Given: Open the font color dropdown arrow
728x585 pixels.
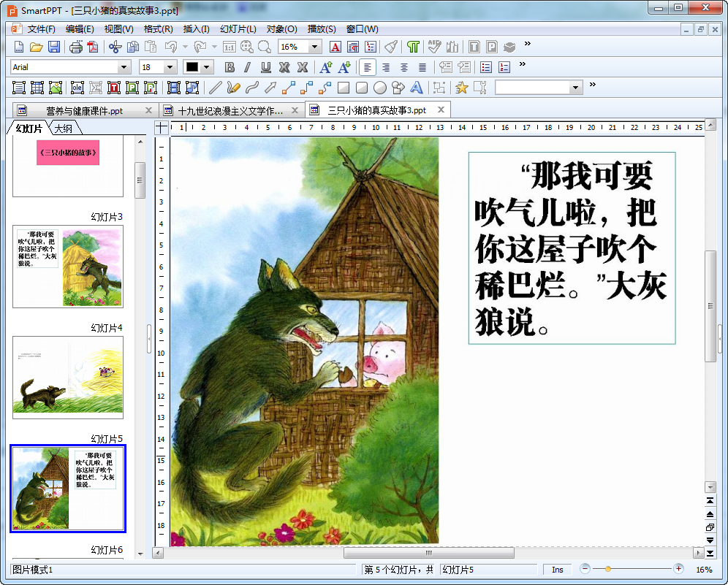Looking at the screenshot, I should click(207, 67).
